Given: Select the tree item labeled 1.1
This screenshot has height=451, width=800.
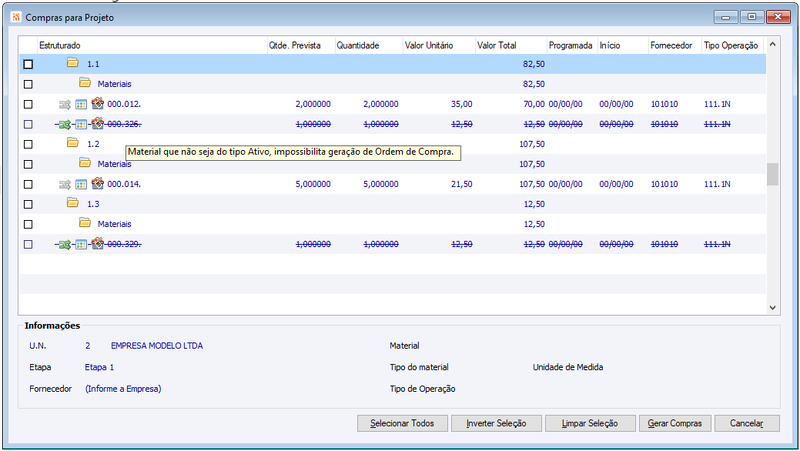Looking at the screenshot, I should tap(93, 64).
